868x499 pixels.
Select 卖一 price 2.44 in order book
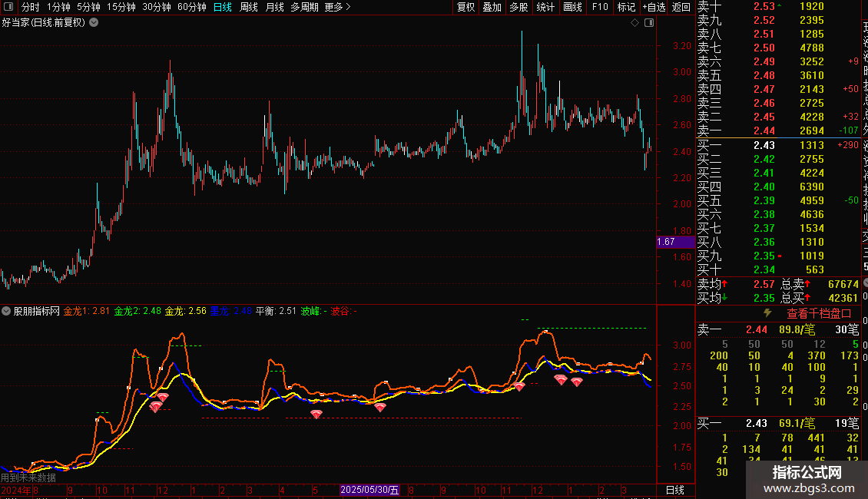click(x=764, y=131)
